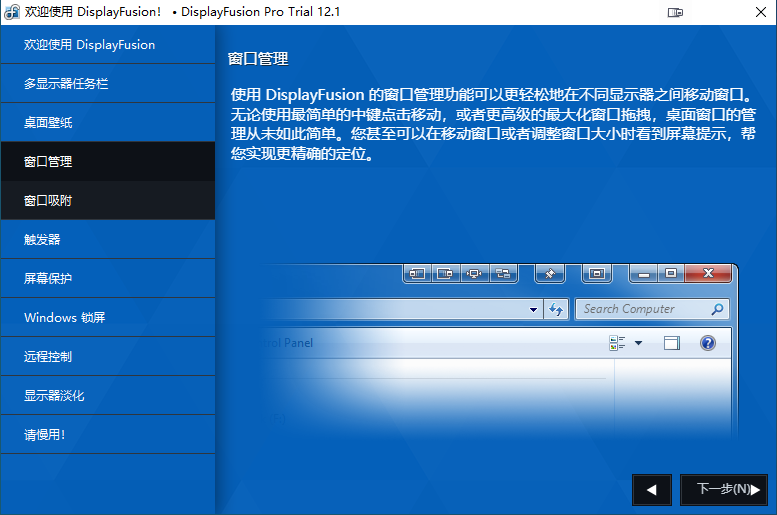This screenshot has width=777, height=515.
Task: Click the pin window title bar button in preview
Action: click(550, 274)
